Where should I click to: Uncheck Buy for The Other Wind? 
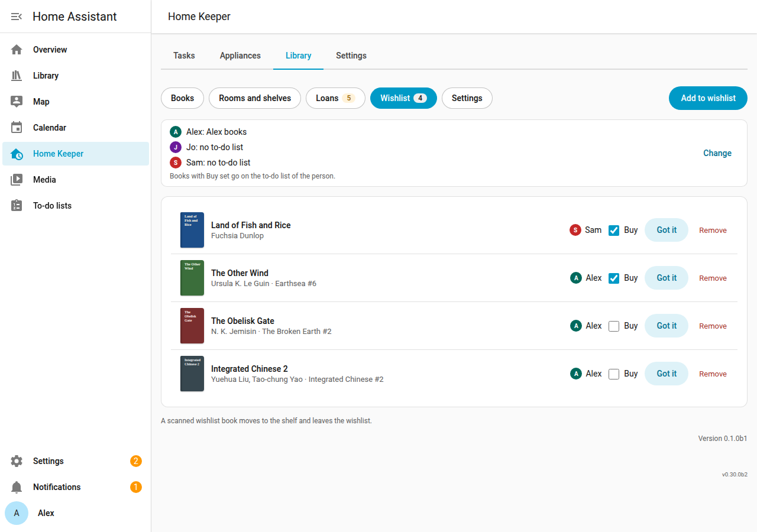[x=614, y=278]
